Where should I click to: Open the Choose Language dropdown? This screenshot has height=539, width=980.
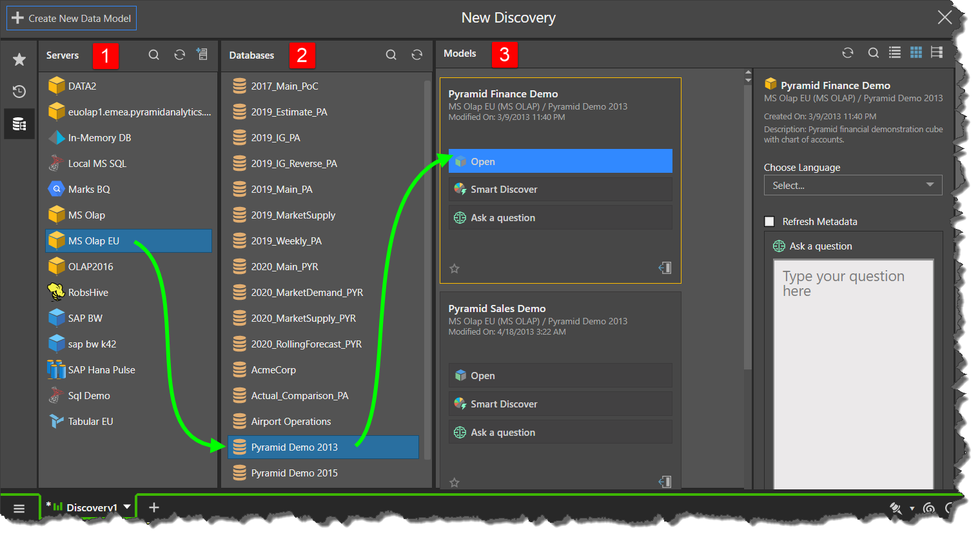(x=852, y=186)
